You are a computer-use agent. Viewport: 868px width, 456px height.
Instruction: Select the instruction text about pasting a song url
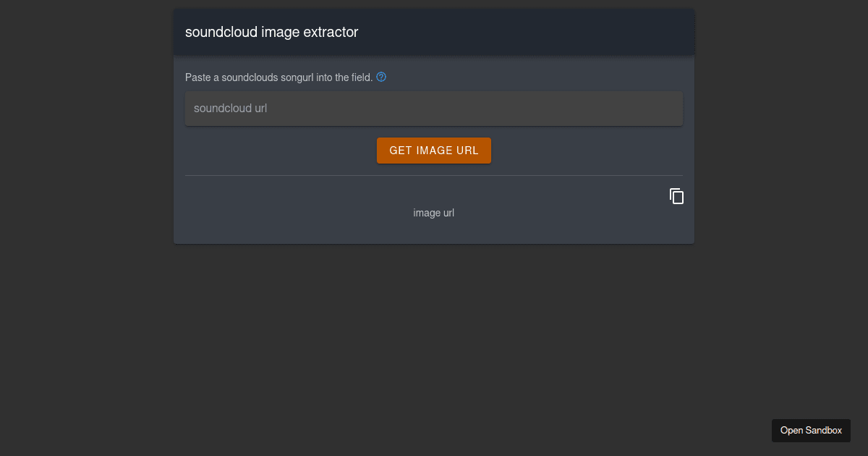click(278, 77)
